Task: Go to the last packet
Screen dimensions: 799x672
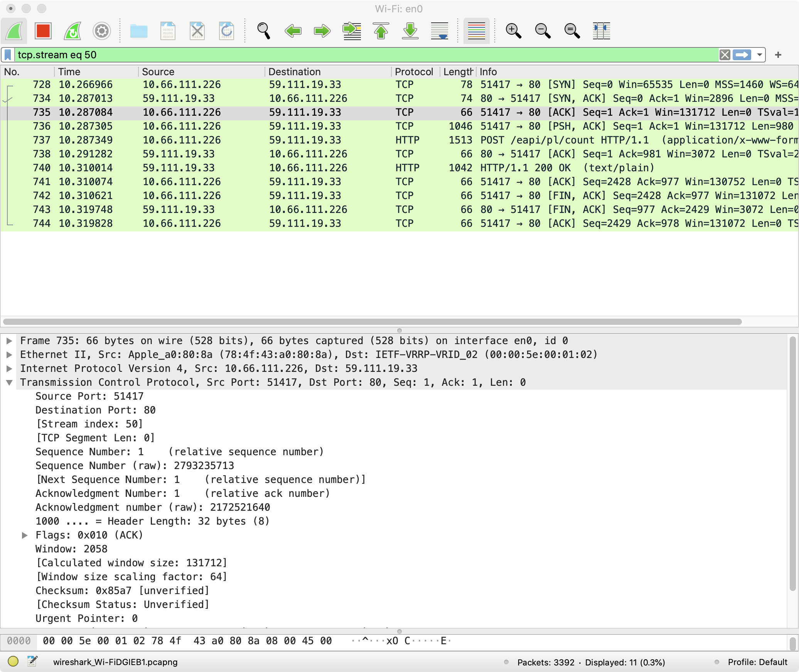Action: pyautogui.click(x=410, y=31)
